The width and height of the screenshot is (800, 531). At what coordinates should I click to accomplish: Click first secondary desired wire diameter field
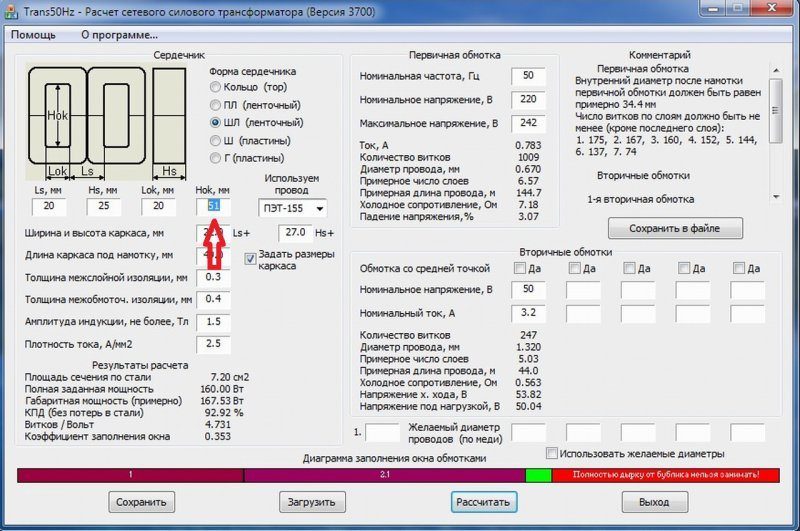(x=529, y=433)
